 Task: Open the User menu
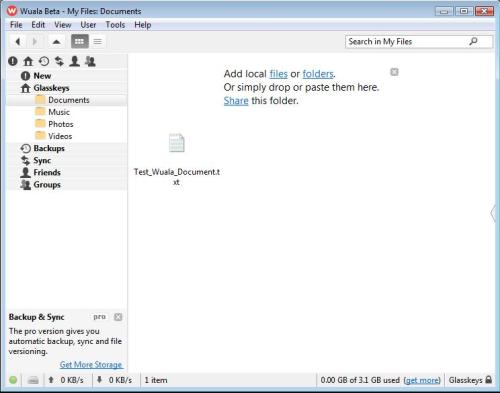(88, 25)
